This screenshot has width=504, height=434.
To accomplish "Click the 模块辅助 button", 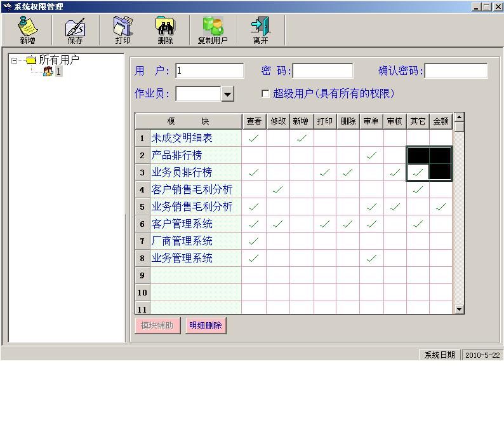I will tap(157, 325).
